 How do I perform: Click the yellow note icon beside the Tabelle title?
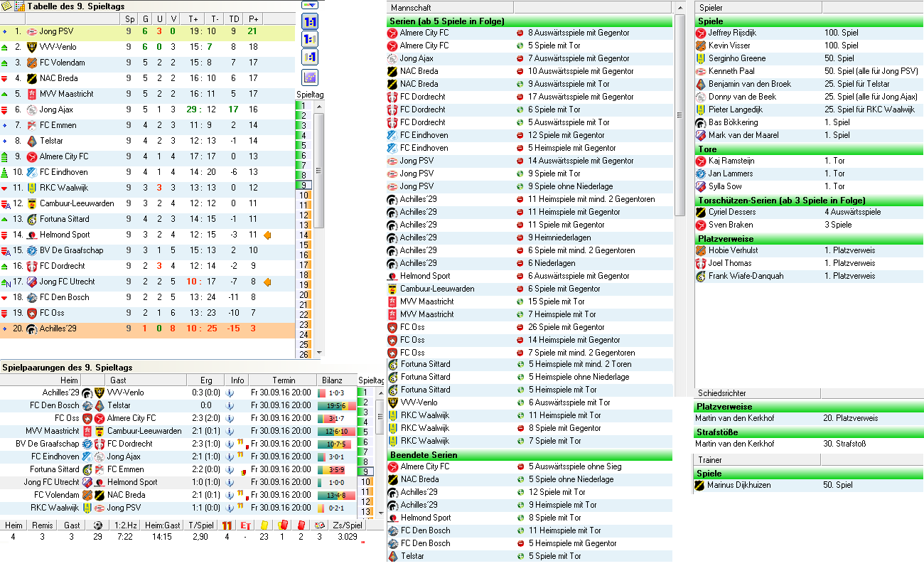(6, 6)
